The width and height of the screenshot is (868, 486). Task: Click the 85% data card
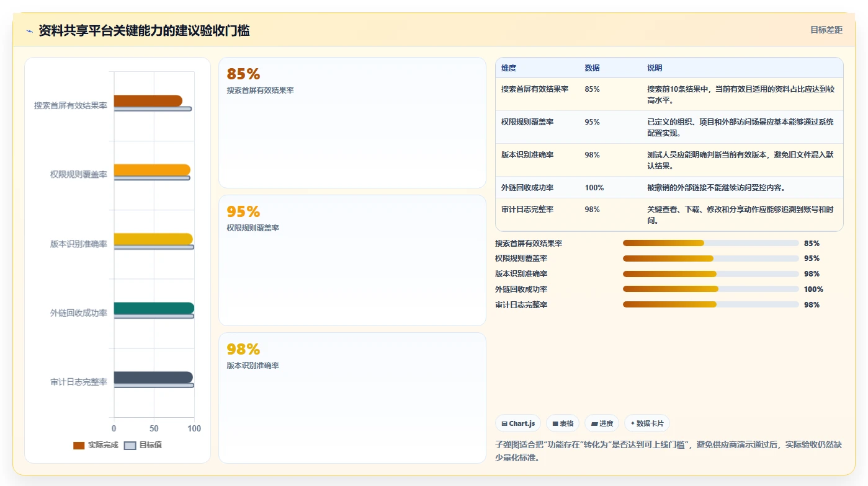[352, 123]
